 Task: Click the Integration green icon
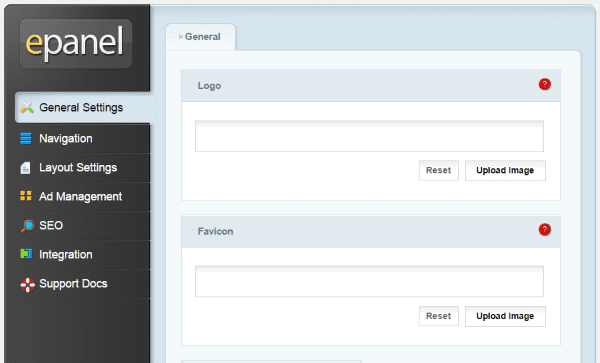[26, 254]
